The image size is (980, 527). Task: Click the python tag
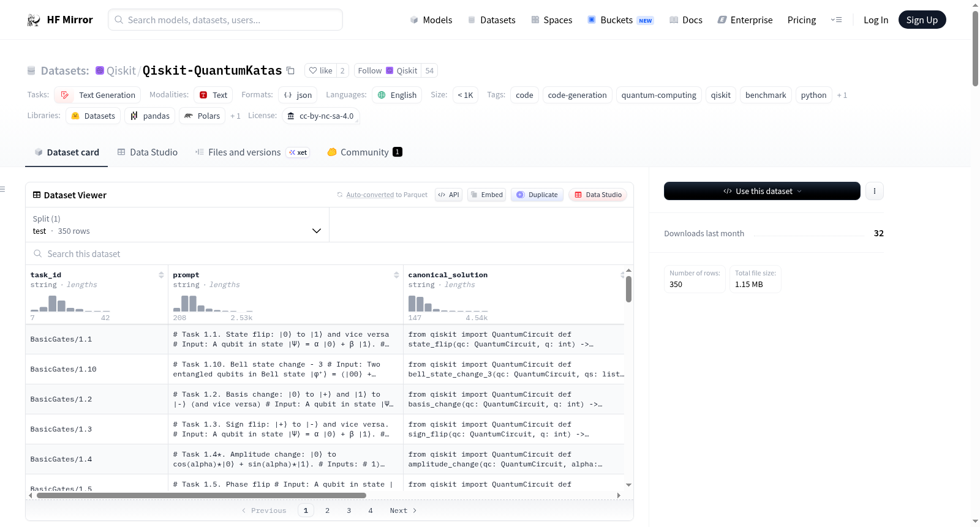[813, 95]
